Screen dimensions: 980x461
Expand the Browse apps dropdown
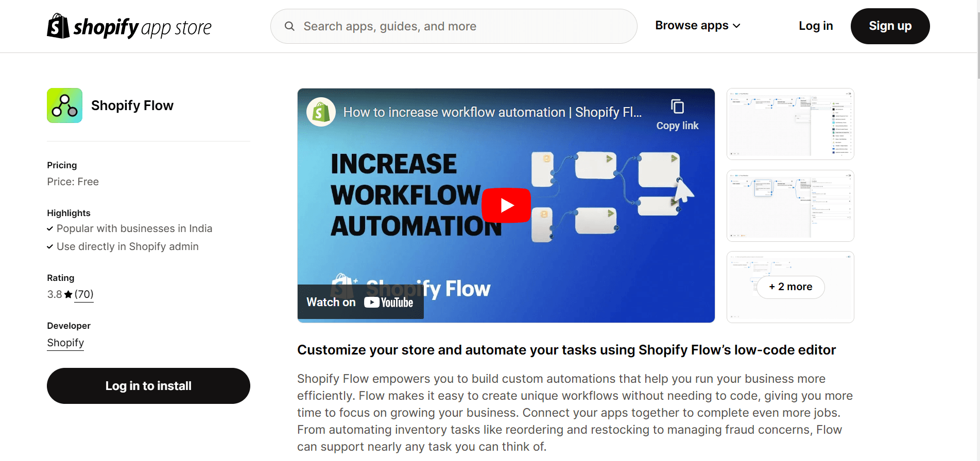click(x=697, y=26)
